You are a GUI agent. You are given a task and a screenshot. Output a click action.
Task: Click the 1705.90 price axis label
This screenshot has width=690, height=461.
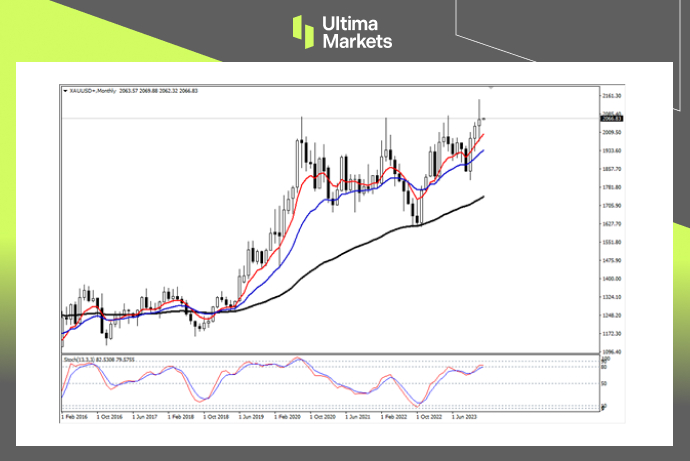(612, 206)
